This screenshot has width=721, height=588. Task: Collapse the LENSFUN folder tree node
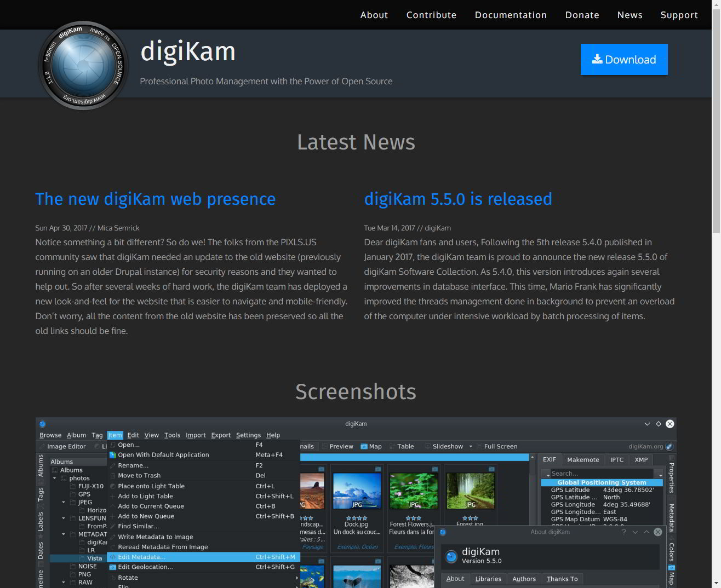(64, 518)
